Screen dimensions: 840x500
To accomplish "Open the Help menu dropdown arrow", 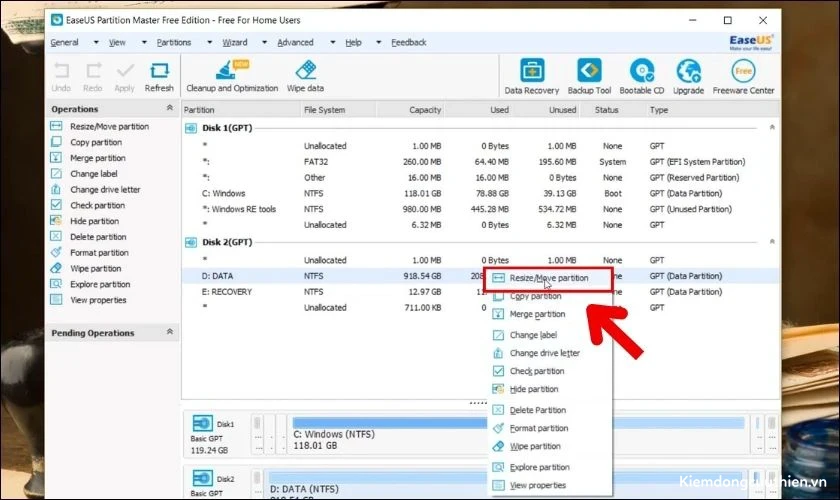I will tap(379, 42).
